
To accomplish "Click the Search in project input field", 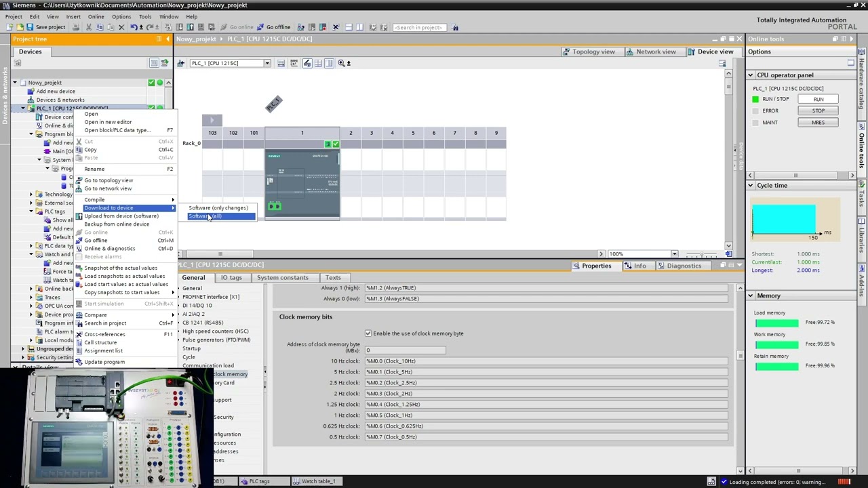I will pyautogui.click(x=418, y=27).
